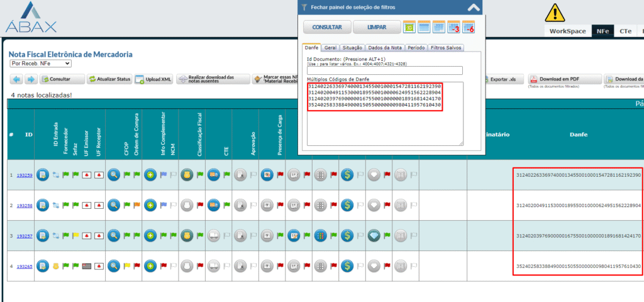Click the diamond icon in row 3
This screenshot has width=644, height=302.
[x=374, y=235]
